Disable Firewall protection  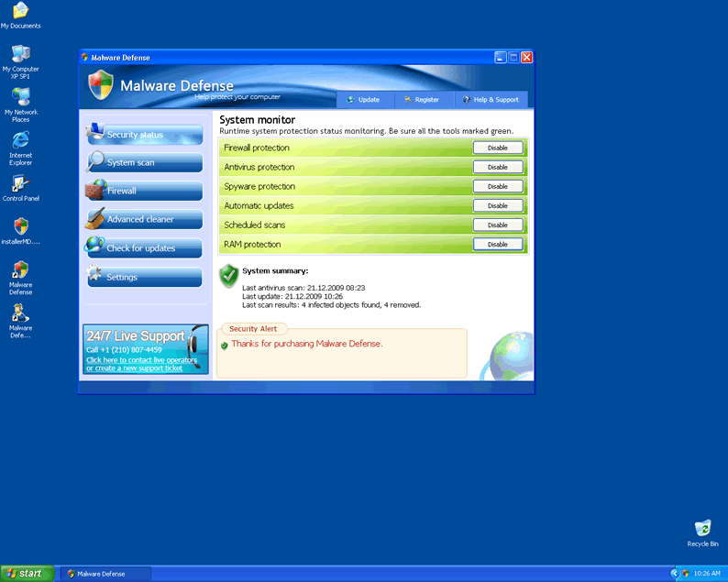[497, 148]
